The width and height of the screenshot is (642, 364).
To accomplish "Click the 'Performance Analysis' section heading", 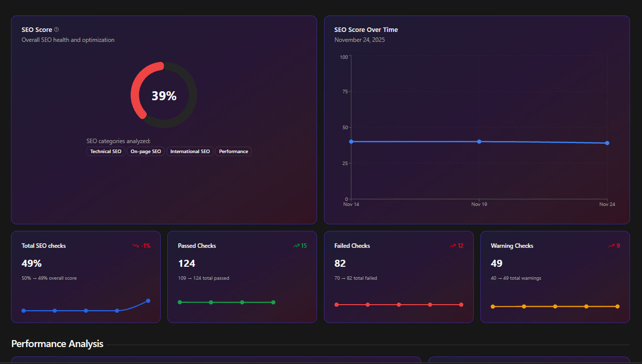I will (x=57, y=344).
